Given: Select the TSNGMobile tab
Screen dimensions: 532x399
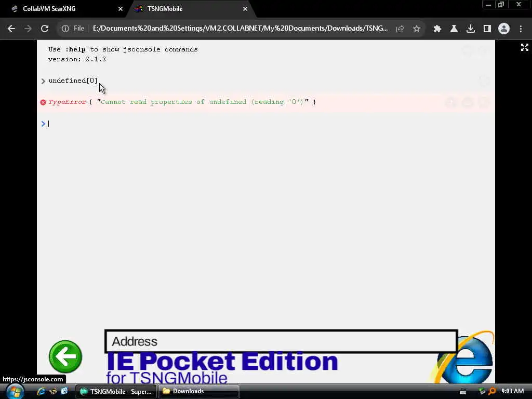Looking at the screenshot, I should pos(190,9).
